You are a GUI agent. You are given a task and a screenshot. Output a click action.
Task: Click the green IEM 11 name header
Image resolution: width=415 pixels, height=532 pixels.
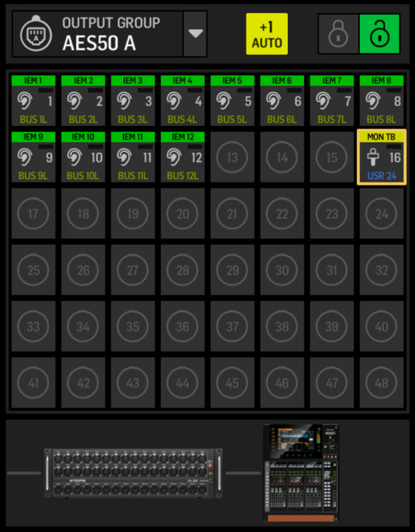point(133,137)
